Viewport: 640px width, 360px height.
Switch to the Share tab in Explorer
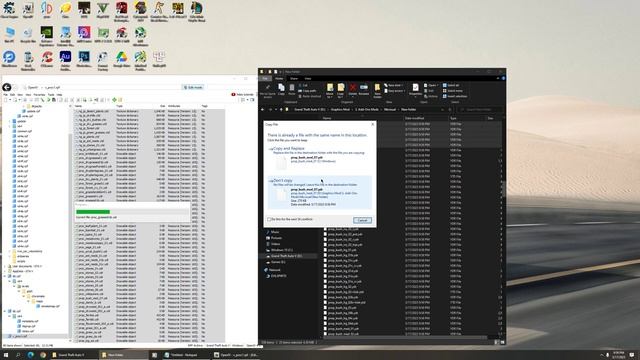[x=294, y=78]
